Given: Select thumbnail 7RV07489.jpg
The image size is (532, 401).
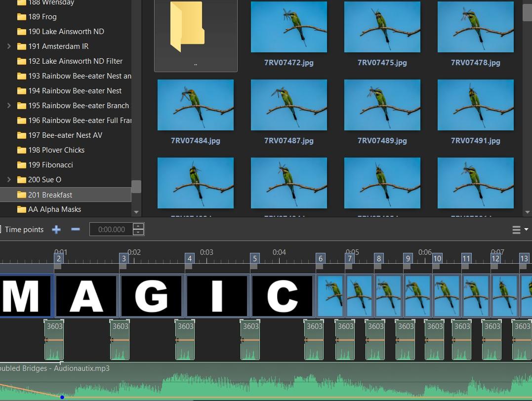Looking at the screenshot, I should point(382,105).
